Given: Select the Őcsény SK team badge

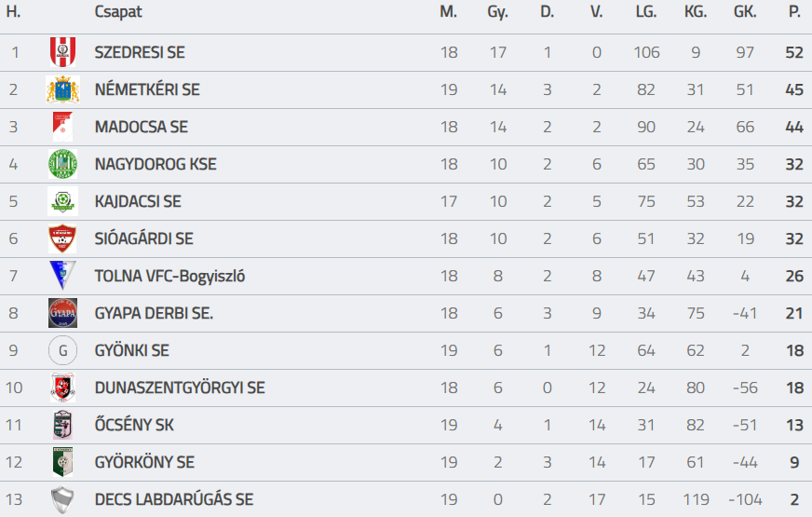Looking at the screenshot, I should pos(62,425).
